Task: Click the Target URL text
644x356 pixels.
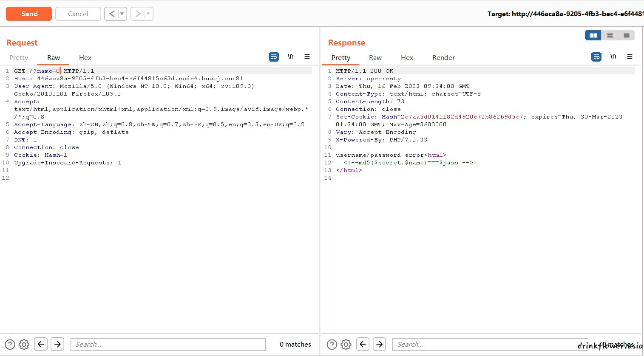Action: [565, 14]
